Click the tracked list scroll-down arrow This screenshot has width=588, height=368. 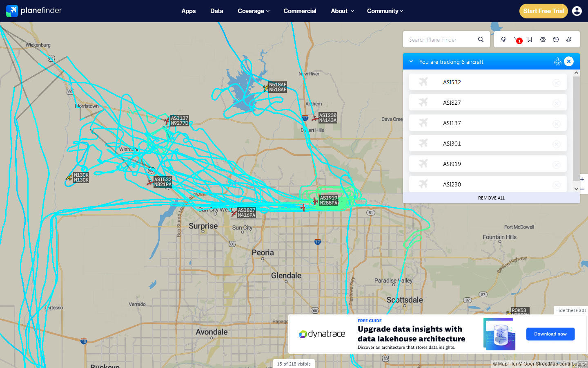pos(576,189)
